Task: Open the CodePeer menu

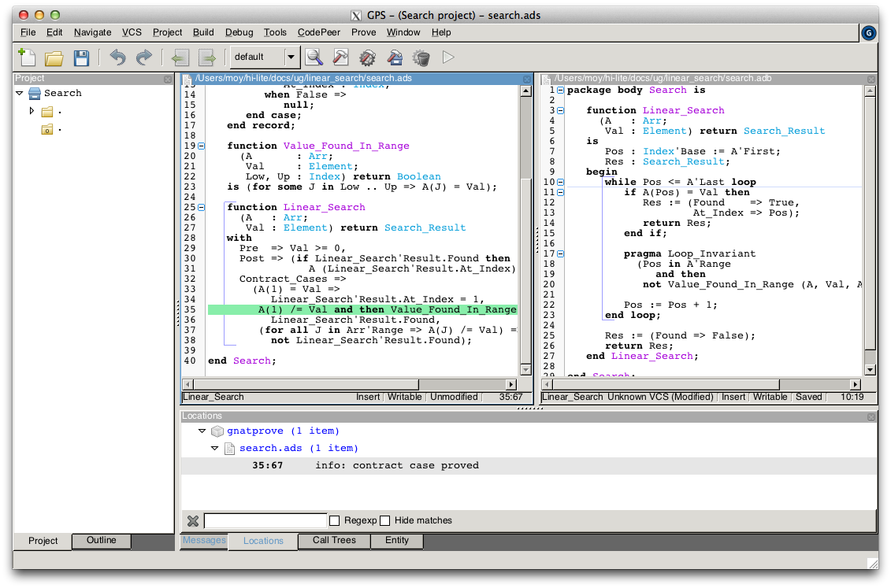Action: pos(319,32)
